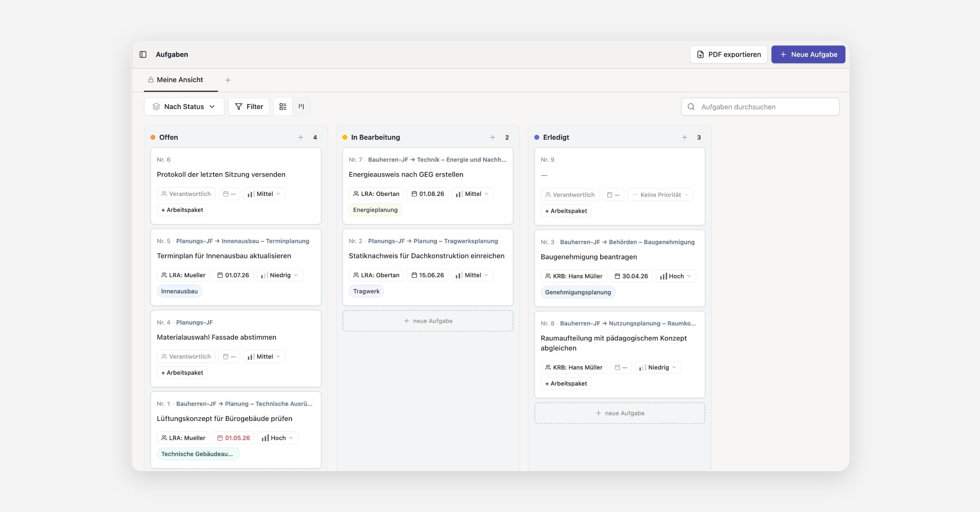
Task: Toggle the sidebar panel icon
Action: 143,54
